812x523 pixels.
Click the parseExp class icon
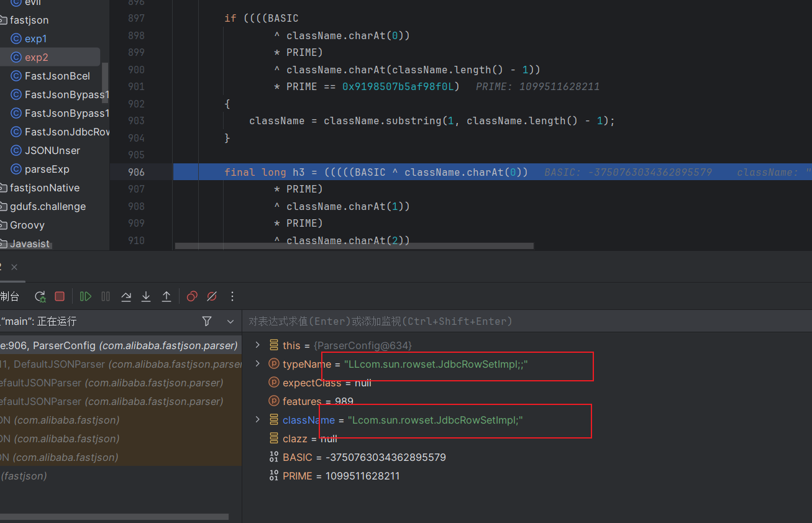[x=16, y=169]
